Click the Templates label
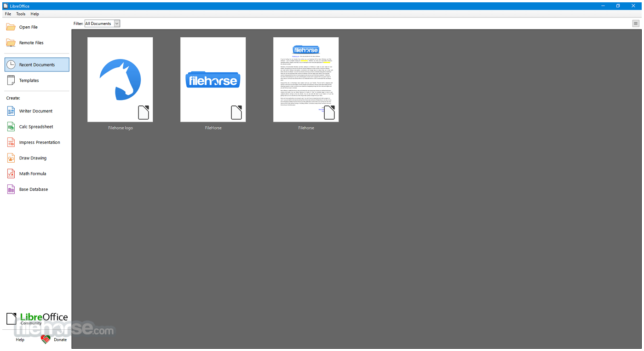 (x=29, y=81)
